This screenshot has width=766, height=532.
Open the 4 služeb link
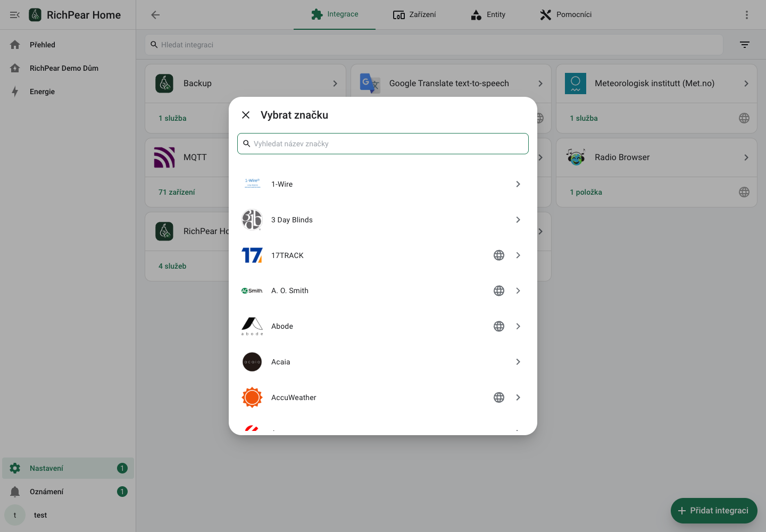click(x=172, y=266)
